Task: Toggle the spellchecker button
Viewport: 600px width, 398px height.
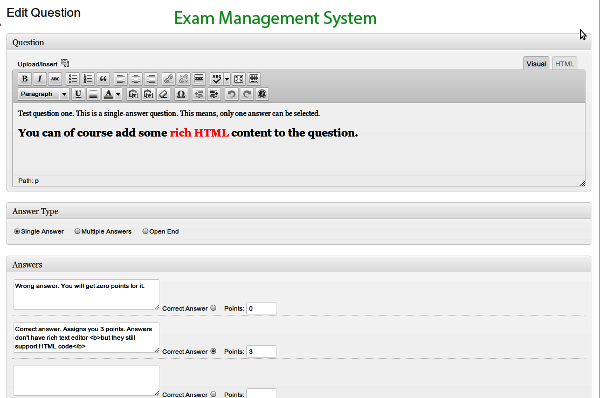Action: pyautogui.click(x=216, y=79)
